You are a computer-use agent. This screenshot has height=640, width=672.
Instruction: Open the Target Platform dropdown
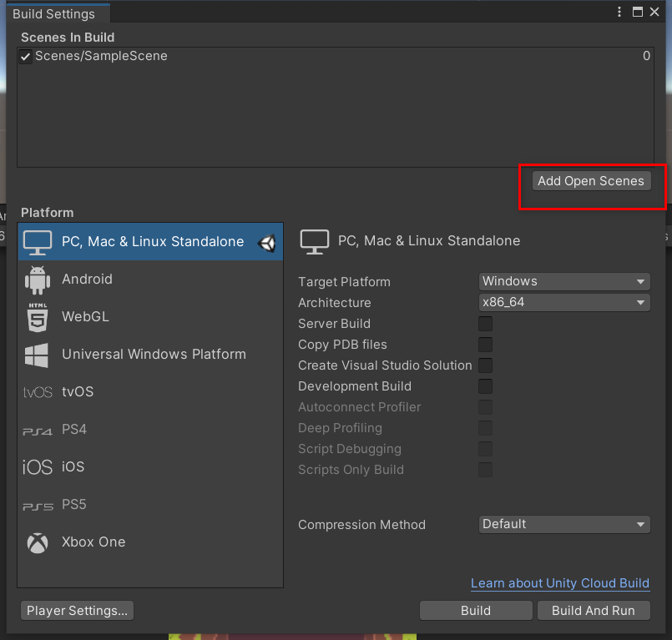[564, 281]
